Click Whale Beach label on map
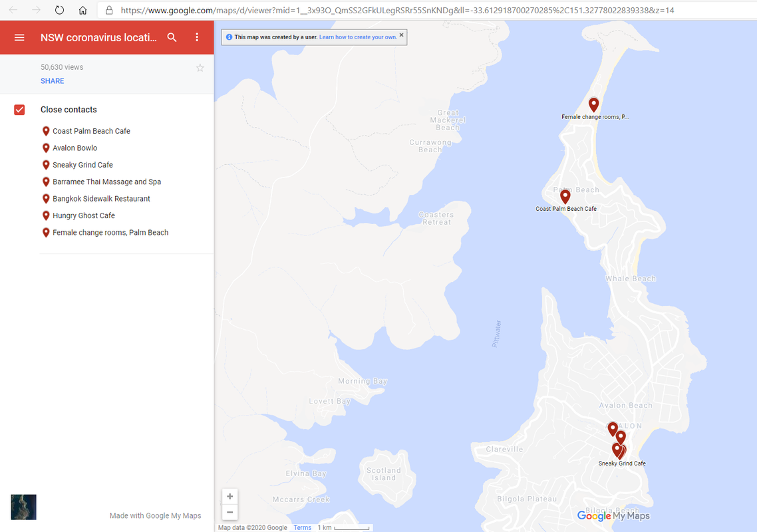The height and width of the screenshot is (532, 757). tap(631, 279)
